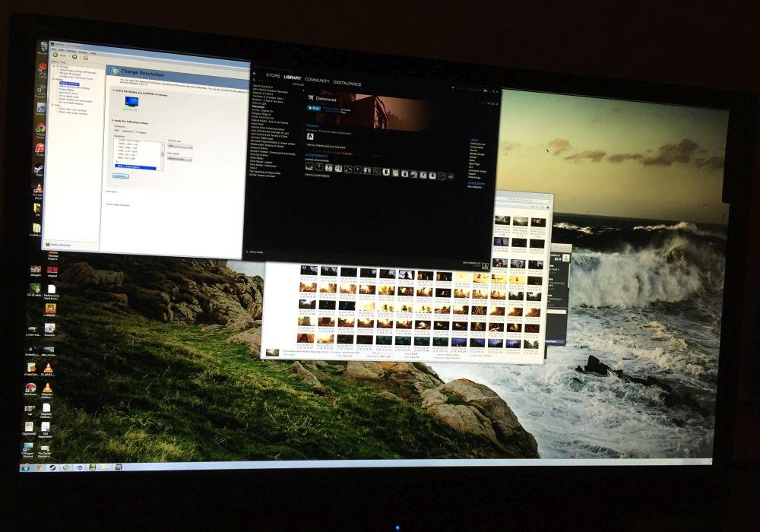
Task: Switch to the COMMUNITY tab in Steam
Action: point(317,81)
